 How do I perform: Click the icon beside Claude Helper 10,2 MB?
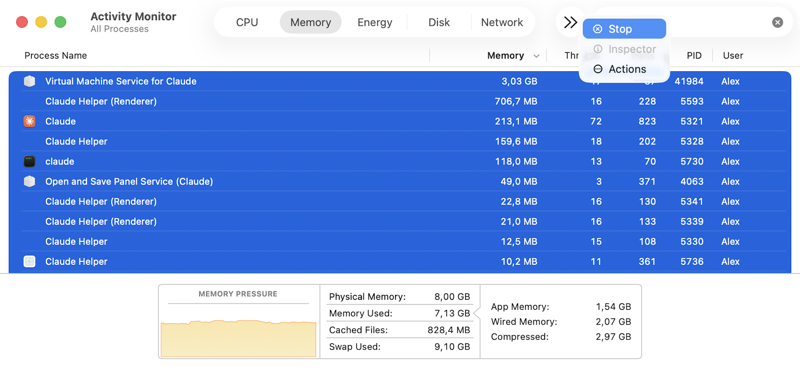pos(30,261)
